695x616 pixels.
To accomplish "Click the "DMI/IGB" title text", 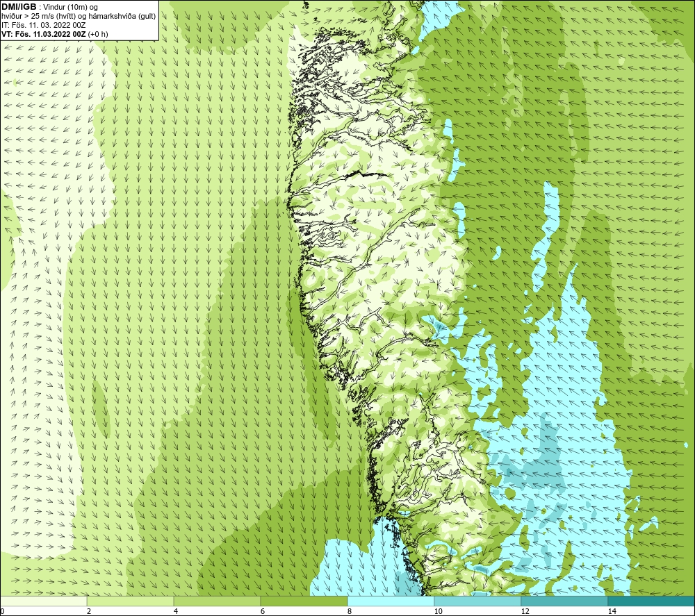I will 19,7.
